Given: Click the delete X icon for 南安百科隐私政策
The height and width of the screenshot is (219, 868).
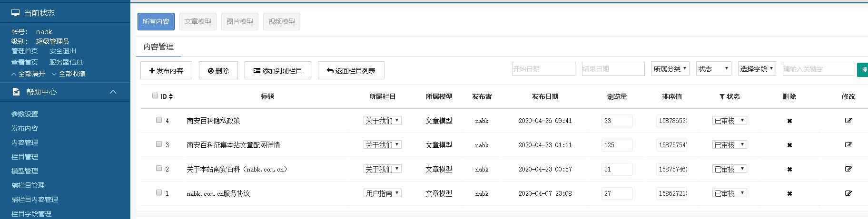Looking at the screenshot, I should tap(789, 121).
